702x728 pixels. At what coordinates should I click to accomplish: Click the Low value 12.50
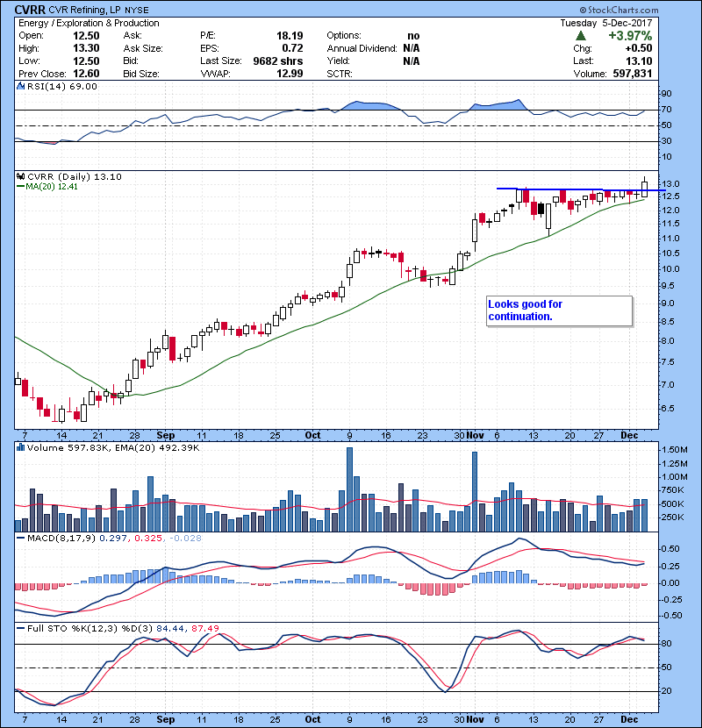tap(86, 61)
